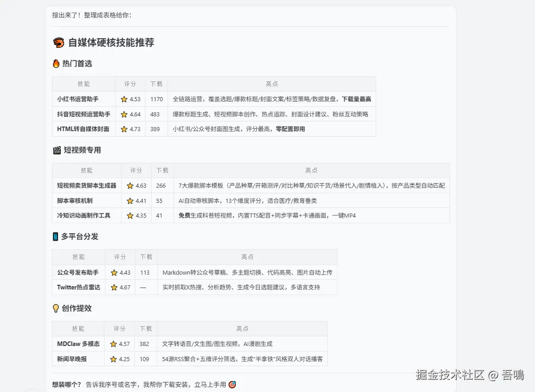This screenshot has height=392, width=535.
Task: Click the lightbulb emoji beside 创作提效
Action: (x=56, y=308)
